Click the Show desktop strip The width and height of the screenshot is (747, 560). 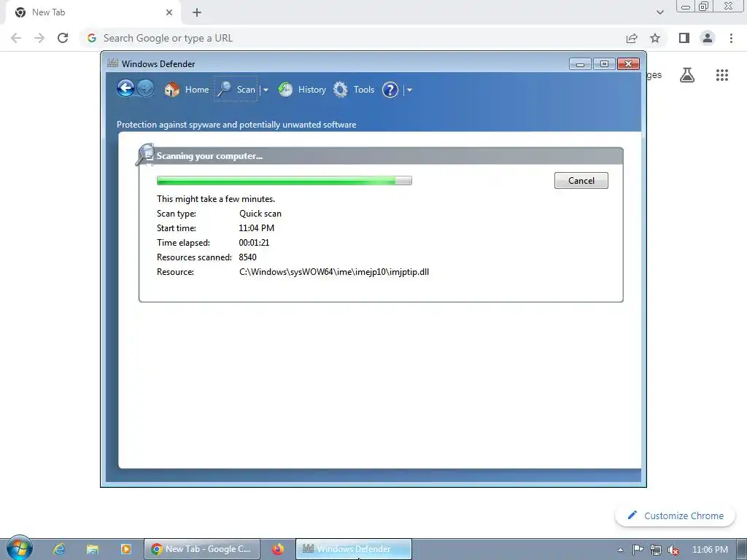742,549
